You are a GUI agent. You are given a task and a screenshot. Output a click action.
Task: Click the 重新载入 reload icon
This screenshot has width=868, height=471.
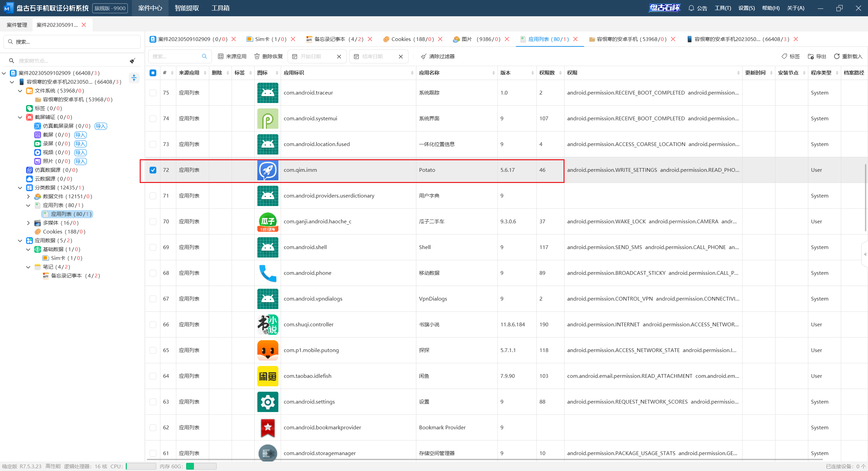837,56
